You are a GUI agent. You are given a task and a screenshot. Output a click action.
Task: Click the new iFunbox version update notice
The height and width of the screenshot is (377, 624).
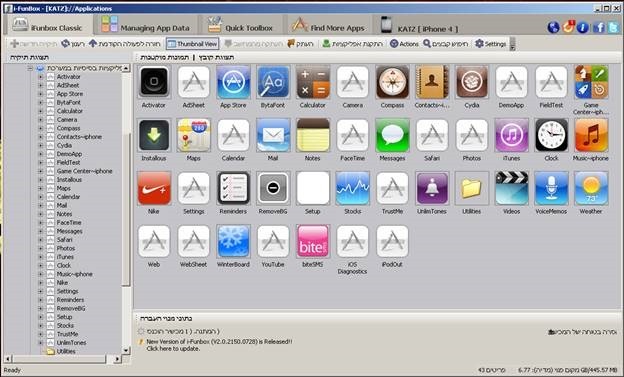(x=219, y=345)
